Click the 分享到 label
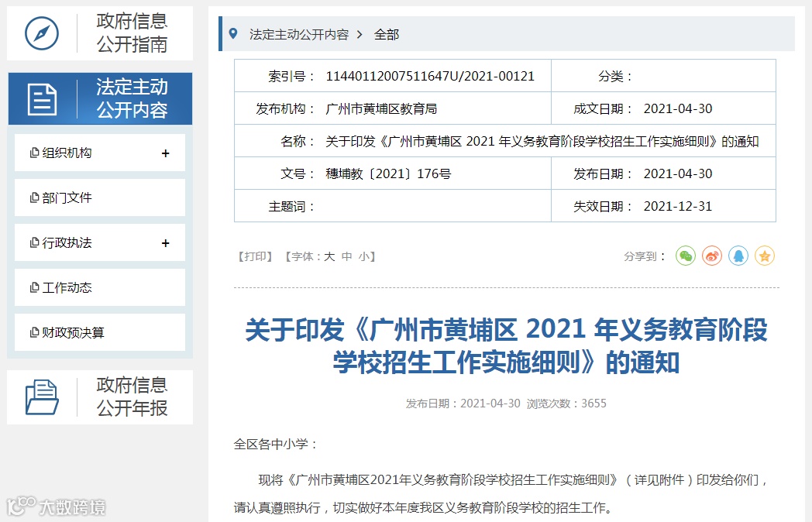 pyautogui.click(x=645, y=256)
